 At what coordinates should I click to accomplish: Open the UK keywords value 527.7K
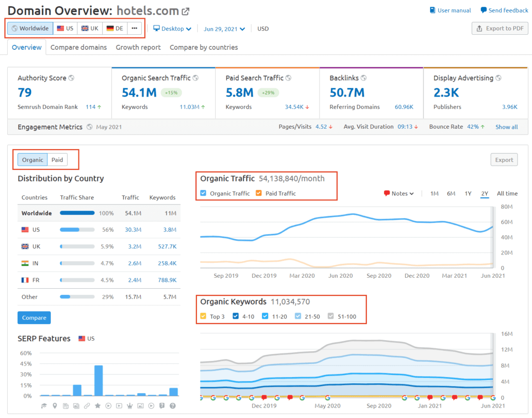pos(167,247)
